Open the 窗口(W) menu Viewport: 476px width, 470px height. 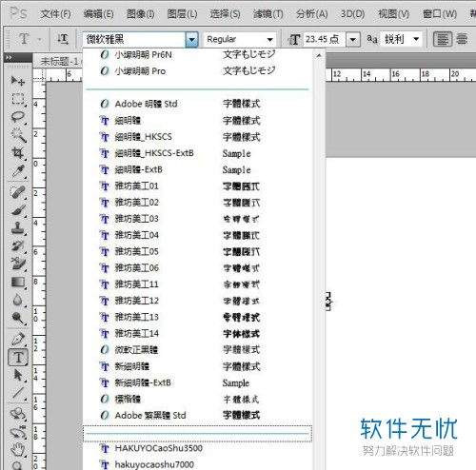(440, 14)
